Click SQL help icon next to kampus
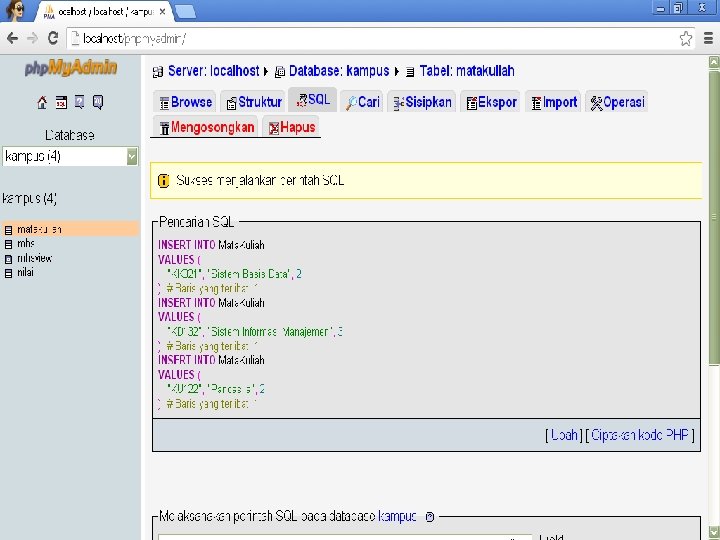Viewport: 720px width, 540px height. tap(430, 517)
